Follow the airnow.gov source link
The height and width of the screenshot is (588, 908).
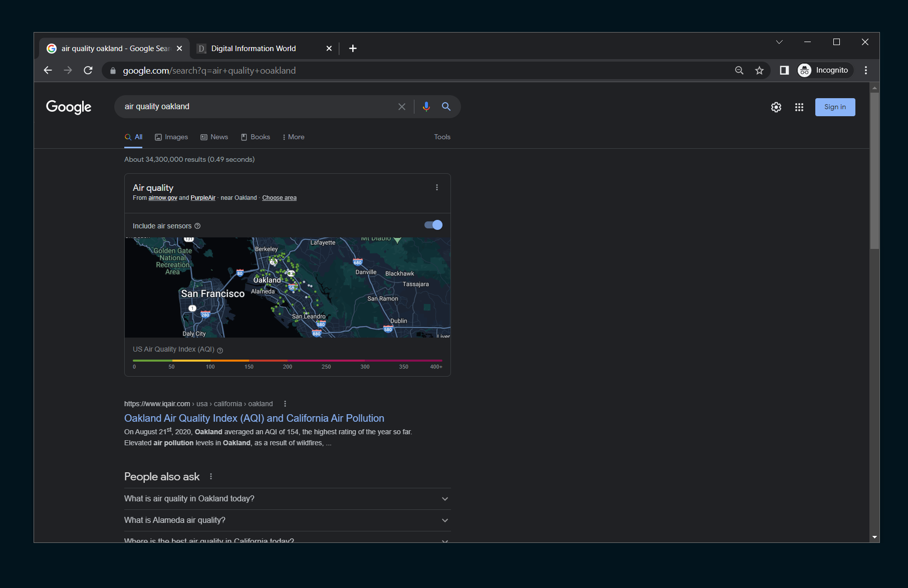coord(163,198)
